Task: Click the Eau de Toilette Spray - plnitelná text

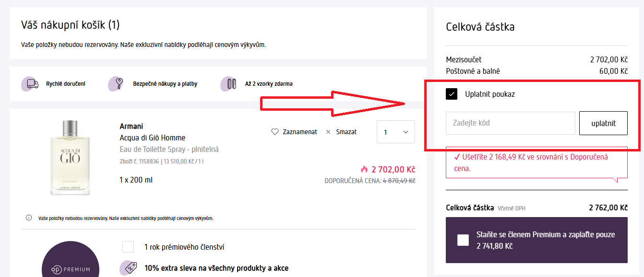Action: (169, 150)
